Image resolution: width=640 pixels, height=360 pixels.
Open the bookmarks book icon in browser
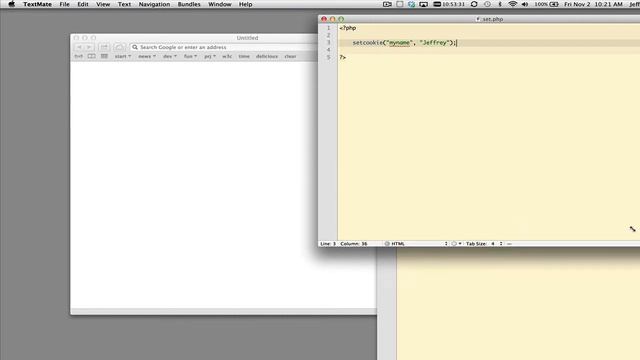tap(91, 56)
